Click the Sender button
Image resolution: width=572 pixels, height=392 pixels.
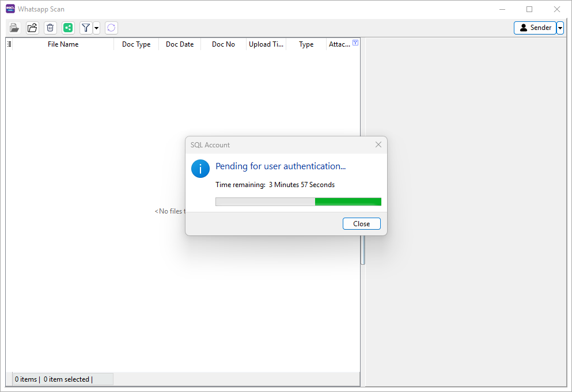[535, 28]
